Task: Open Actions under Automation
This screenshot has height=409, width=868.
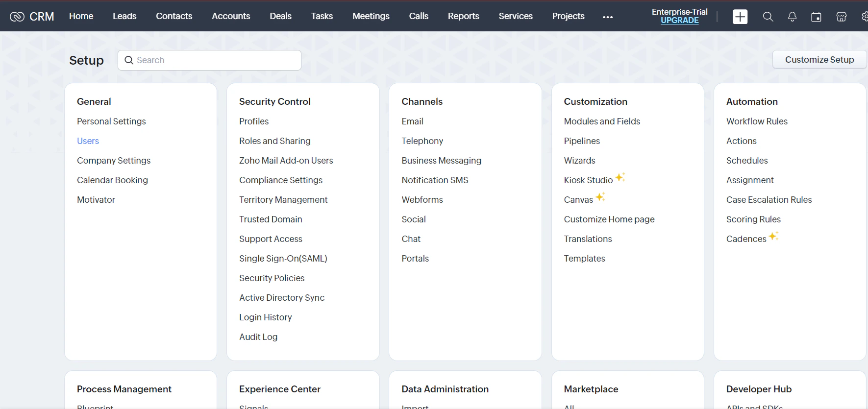Action: (x=742, y=141)
